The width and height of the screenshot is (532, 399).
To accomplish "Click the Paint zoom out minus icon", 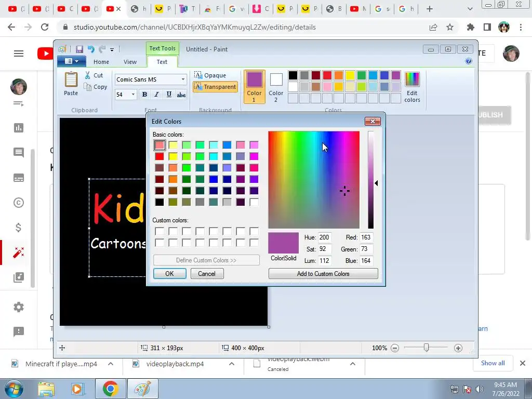I will pyautogui.click(x=395, y=348).
